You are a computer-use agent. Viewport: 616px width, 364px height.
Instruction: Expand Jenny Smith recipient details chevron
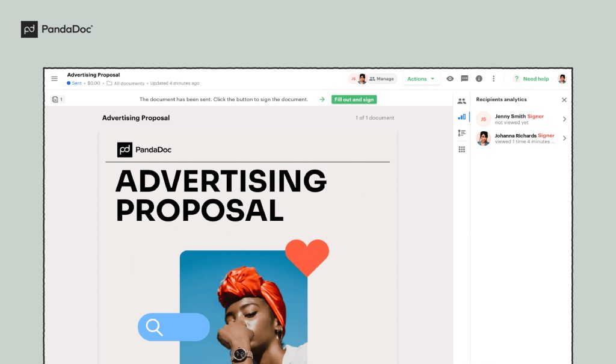click(564, 119)
